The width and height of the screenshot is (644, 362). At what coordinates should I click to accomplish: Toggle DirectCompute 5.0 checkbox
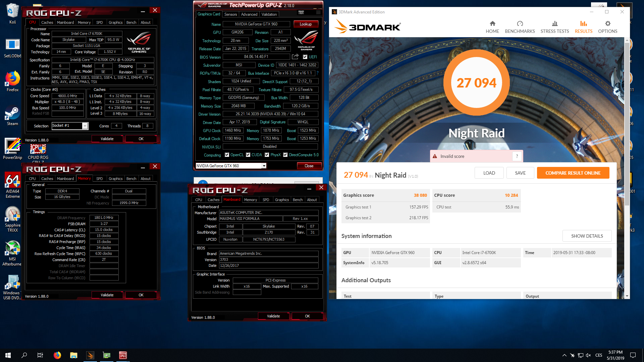pyautogui.click(x=285, y=155)
